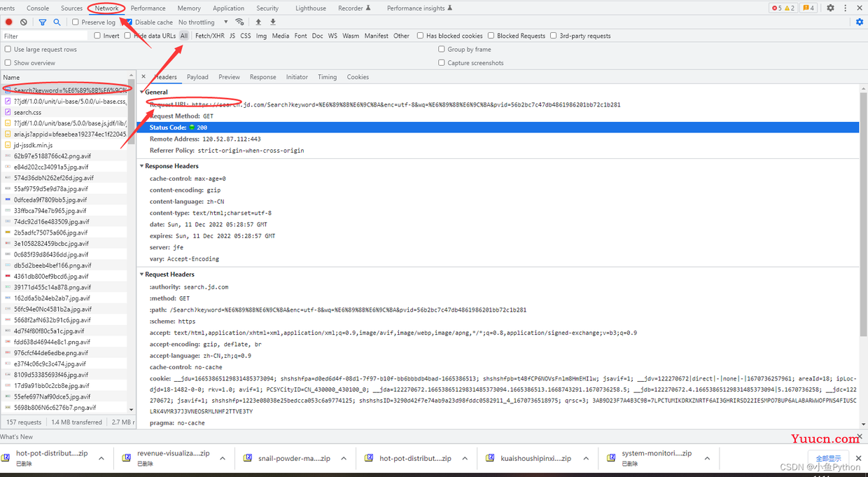The height and width of the screenshot is (477, 868).
Task: Enable 3rd-party requests checkbox
Action: 553,36
